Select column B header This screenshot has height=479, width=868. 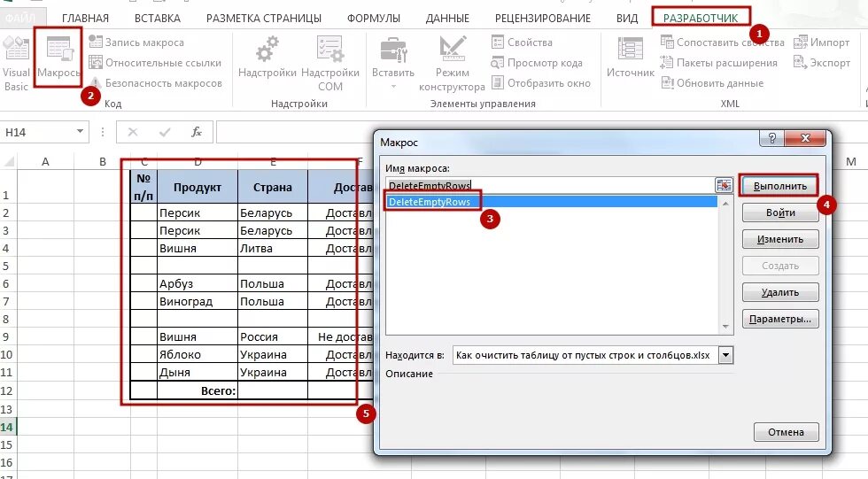pyautogui.click(x=103, y=161)
